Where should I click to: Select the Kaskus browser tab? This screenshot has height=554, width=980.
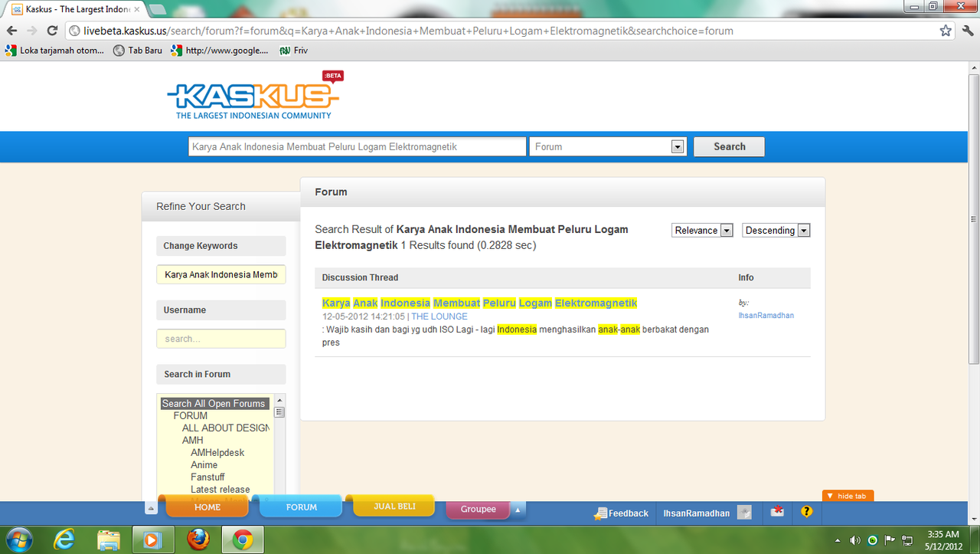75,9
